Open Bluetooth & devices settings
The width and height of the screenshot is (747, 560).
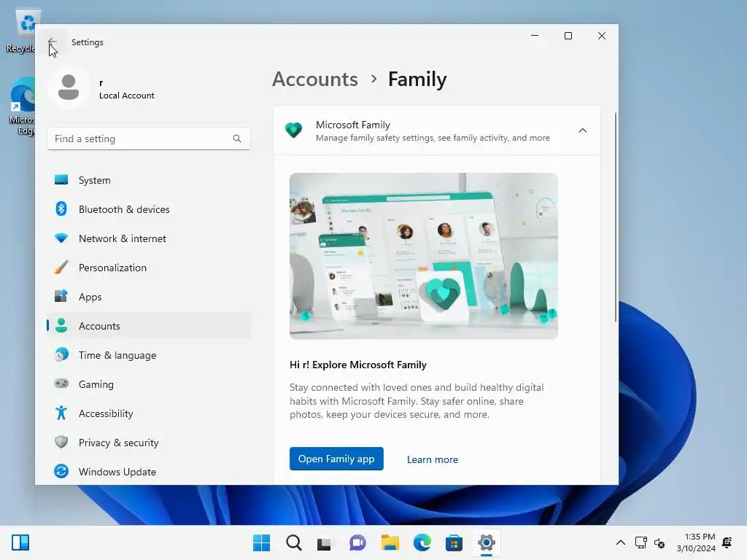tap(149, 209)
